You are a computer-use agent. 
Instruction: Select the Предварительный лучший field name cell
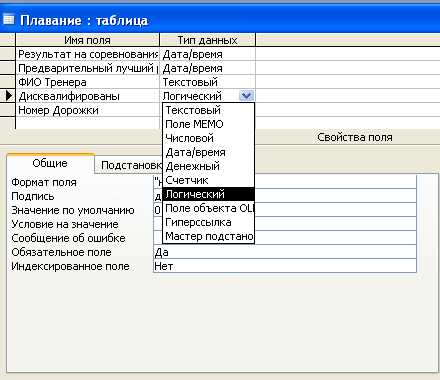coord(88,68)
